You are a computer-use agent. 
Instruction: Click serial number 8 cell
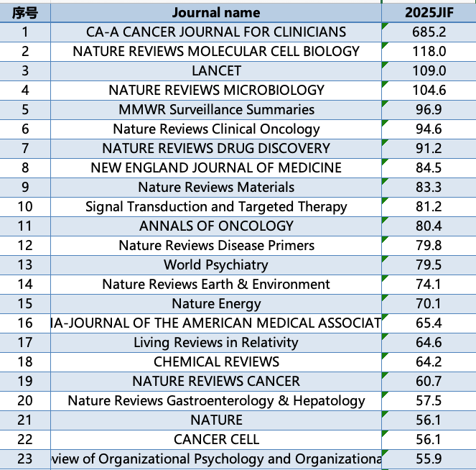[x=25, y=167]
